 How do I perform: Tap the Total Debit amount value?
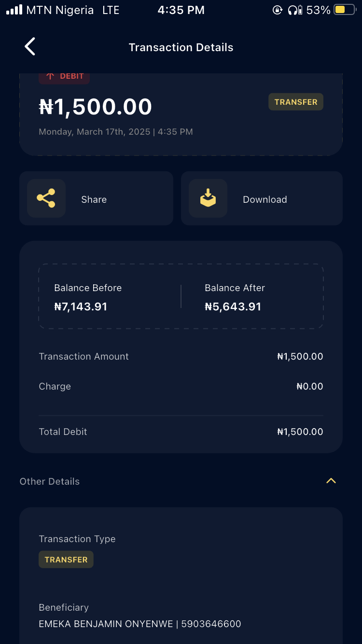[x=300, y=432]
